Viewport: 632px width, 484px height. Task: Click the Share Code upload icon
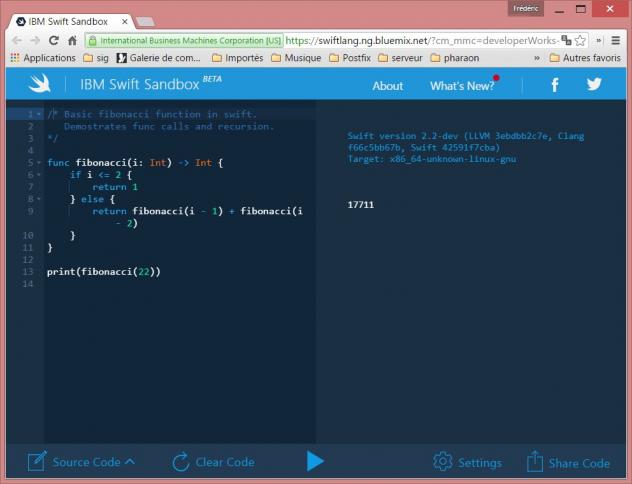coord(534,462)
